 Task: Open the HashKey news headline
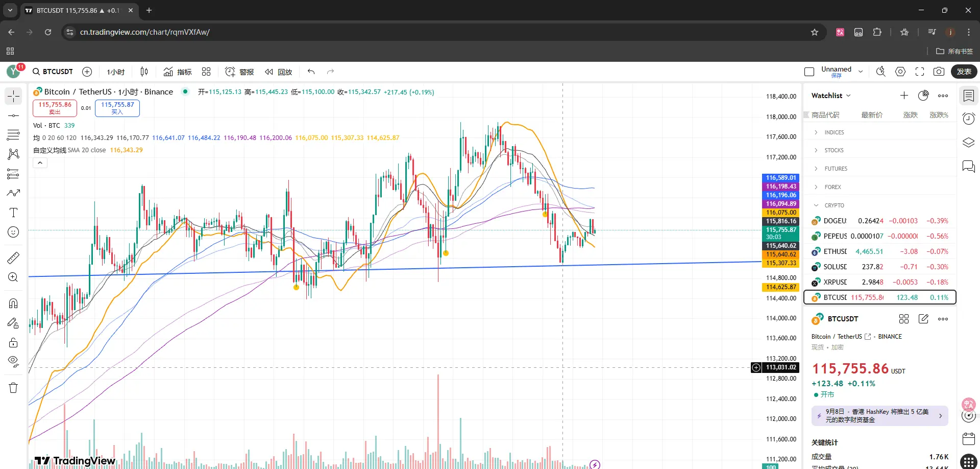[x=880, y=416]
